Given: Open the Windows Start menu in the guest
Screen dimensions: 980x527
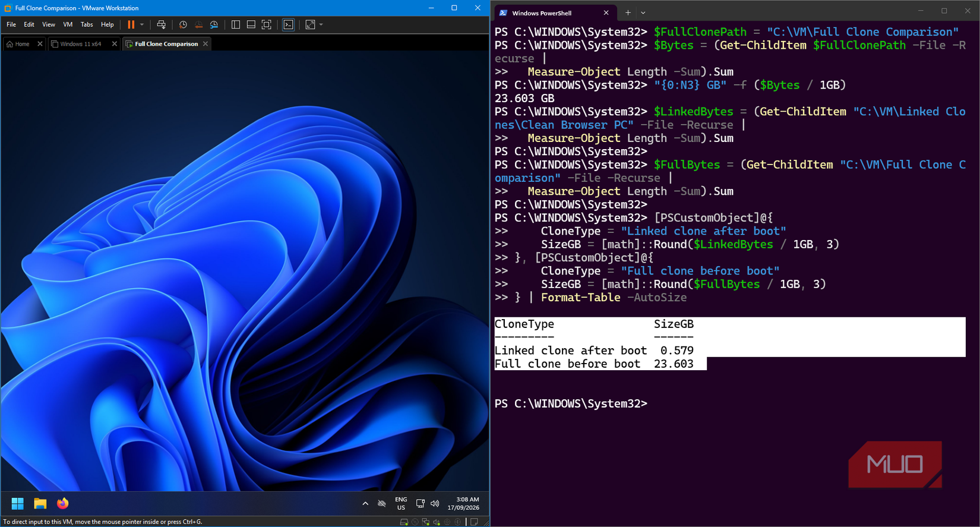Looking at the screenshot, I should pyautogui.click(x=18, y=504).
